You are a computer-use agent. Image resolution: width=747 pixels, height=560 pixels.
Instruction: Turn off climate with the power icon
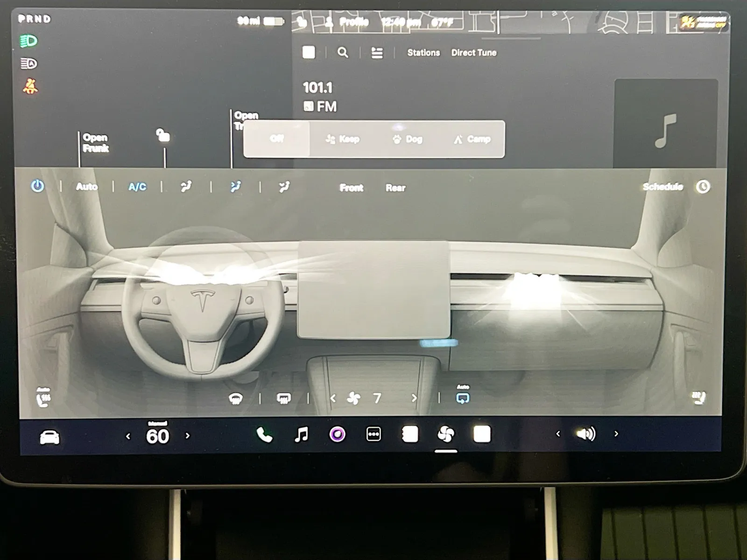pyautogui.click(x=37, y=186)
